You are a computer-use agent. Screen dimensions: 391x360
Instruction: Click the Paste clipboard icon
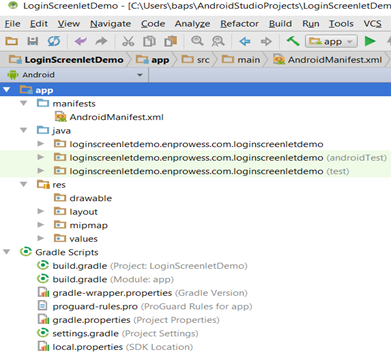[x=171, y=41]
